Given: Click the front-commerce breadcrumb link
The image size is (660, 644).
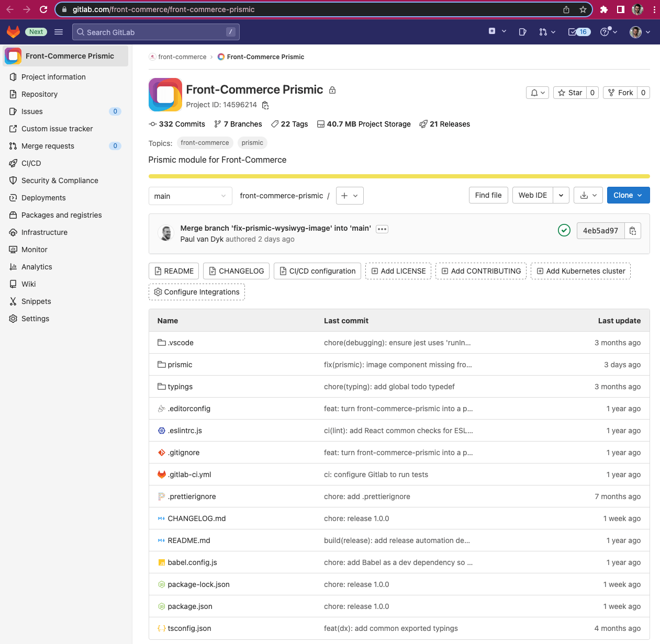Looking at the screenshot, I should [x=182, y=57].
